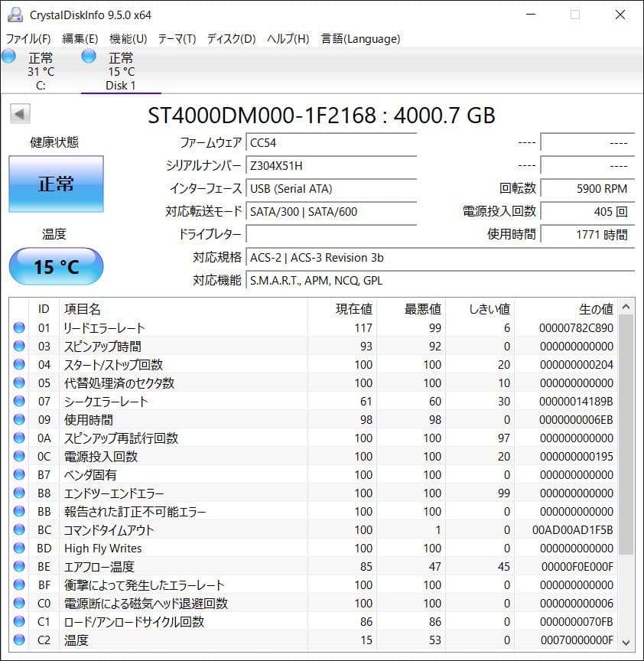The height and width of the screenshot is (661, 644).
Task: Click the blue indicator beside エアフロー温度
Action: click(x=18, y=566)
